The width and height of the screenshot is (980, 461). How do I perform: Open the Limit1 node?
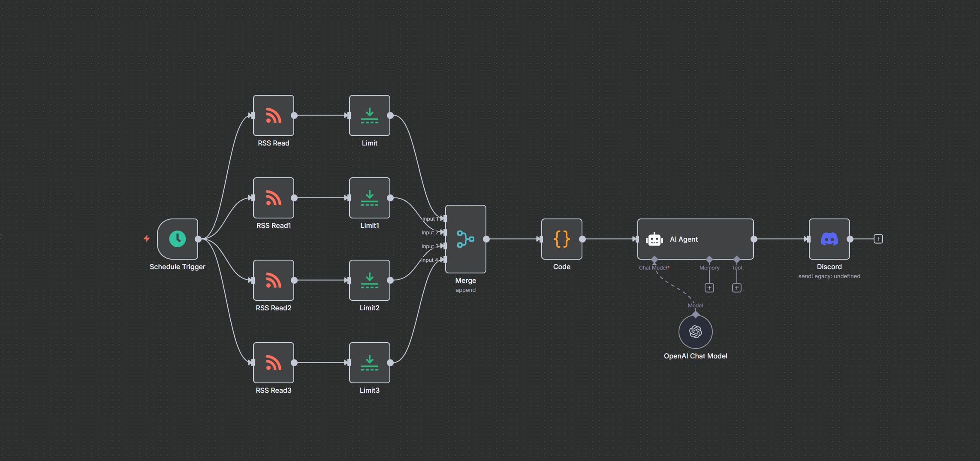(x=370, y=198)
